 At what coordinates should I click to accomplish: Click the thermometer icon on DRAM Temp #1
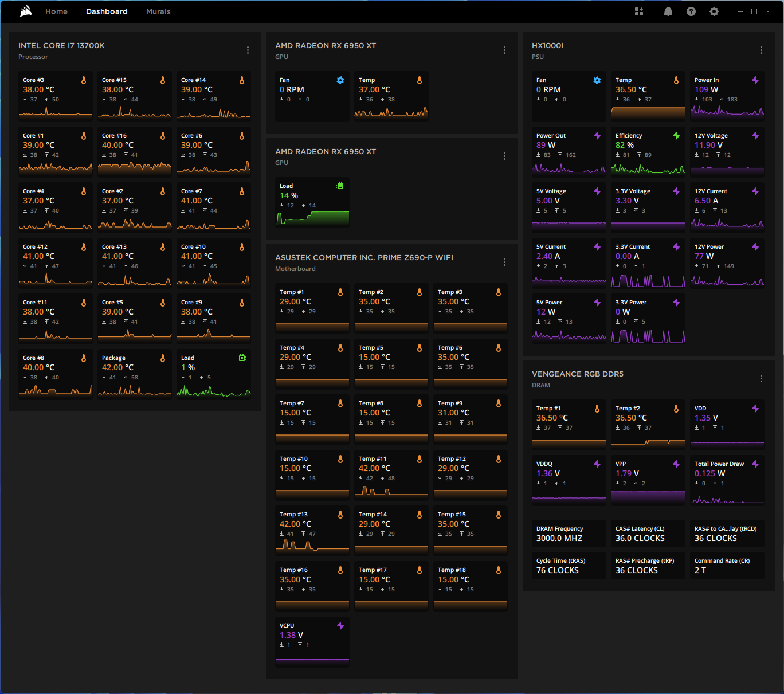597,409
